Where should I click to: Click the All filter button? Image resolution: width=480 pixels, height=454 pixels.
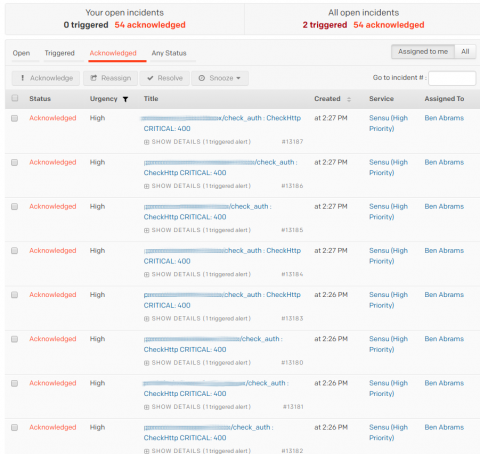465,52
